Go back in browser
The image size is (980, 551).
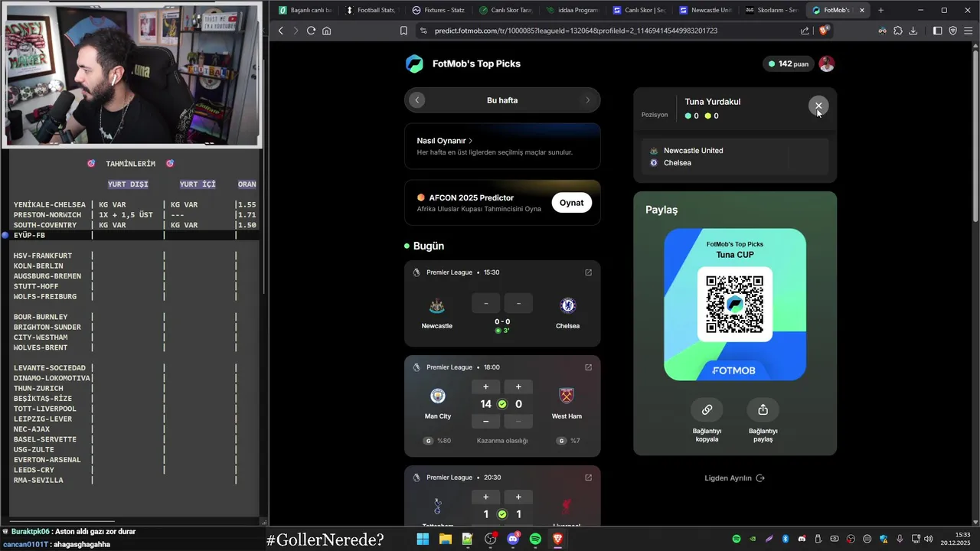click(x=280, y=31)
